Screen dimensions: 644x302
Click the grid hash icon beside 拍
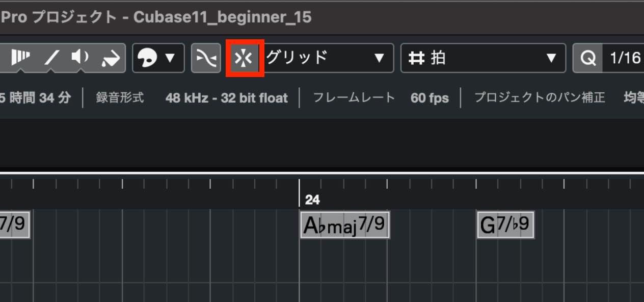click(417, 58)
